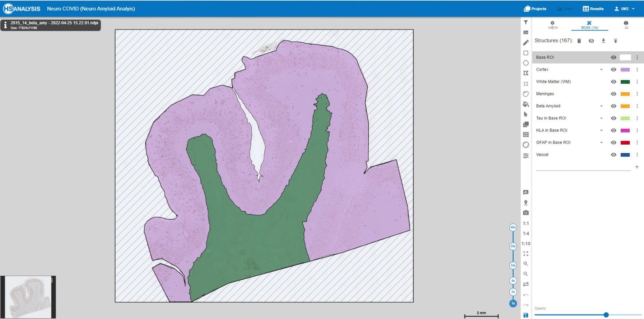Set magnification to 20x on zoom scale
The image size is (644, 319).
pyautogui.click(x=513, y=246)
